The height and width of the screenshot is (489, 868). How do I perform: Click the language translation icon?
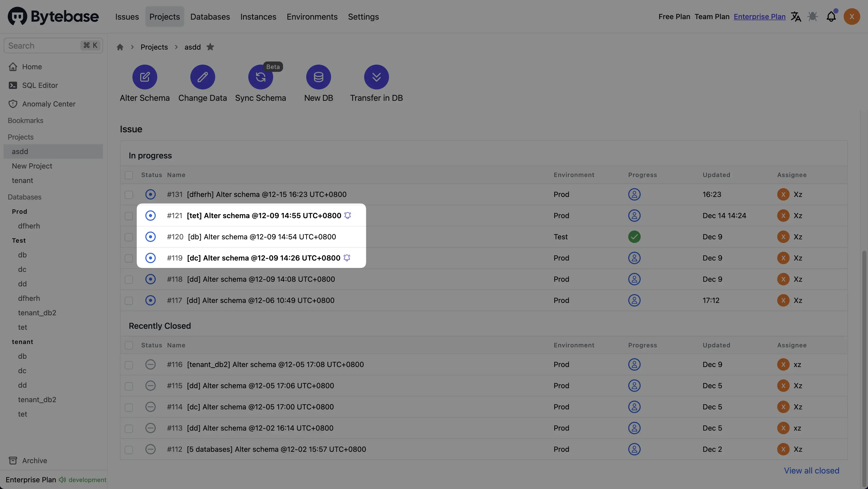pyautogui.click(x=796, y=17)
